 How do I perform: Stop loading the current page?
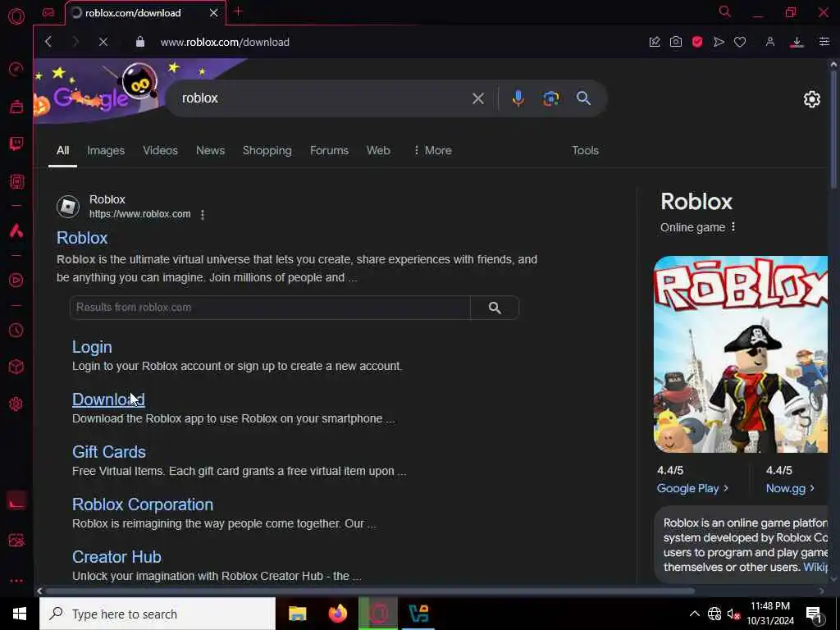tap(103, 42)
